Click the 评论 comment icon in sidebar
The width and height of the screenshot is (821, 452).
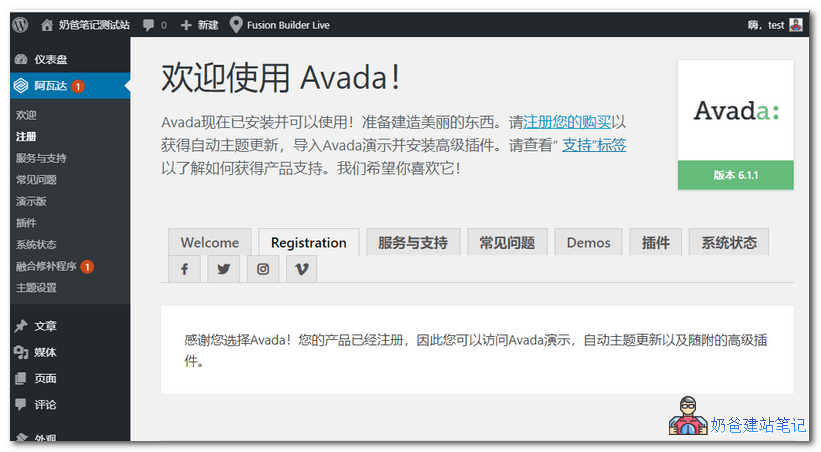(x=21, y=404)
